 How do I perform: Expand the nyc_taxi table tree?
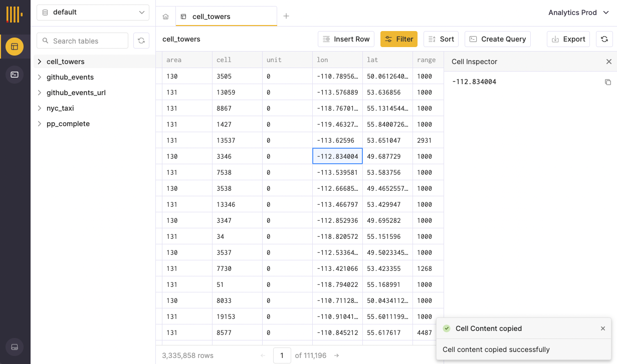40,108
